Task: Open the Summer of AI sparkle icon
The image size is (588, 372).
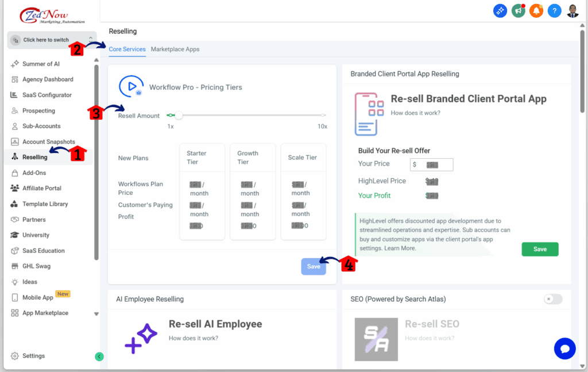Action: [14, 64]
